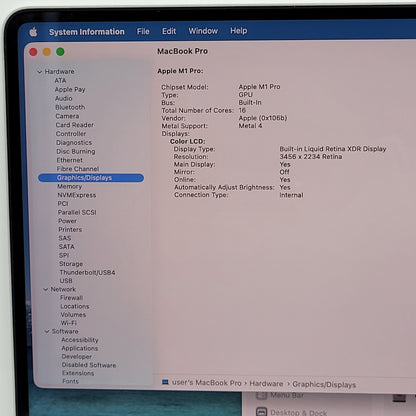Select Wi-Fi under Network
Viewport: 416px width, 416px height.
(x=69, y=323)
